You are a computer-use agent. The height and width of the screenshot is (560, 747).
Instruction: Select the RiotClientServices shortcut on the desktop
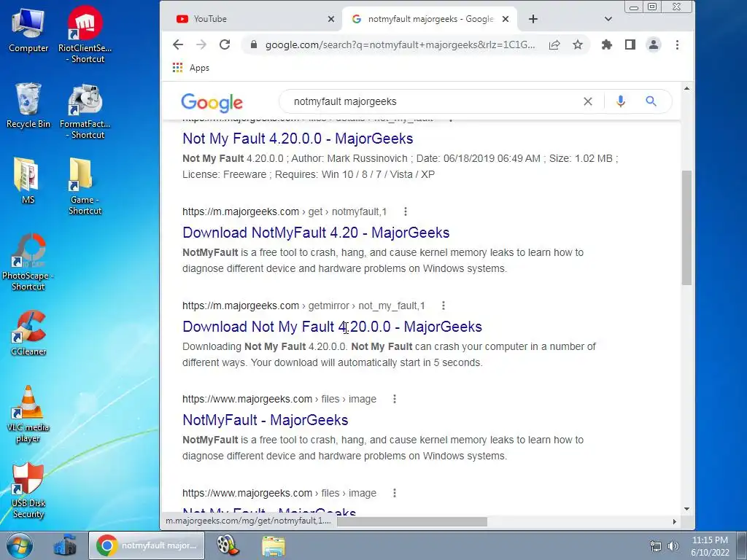pyautogui.click(x=85, y=34)
